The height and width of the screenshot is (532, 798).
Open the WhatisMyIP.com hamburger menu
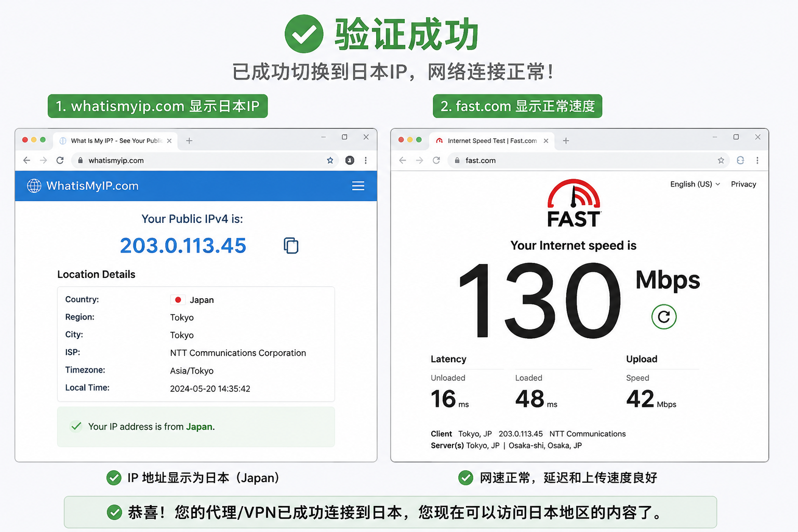(358, 186)
